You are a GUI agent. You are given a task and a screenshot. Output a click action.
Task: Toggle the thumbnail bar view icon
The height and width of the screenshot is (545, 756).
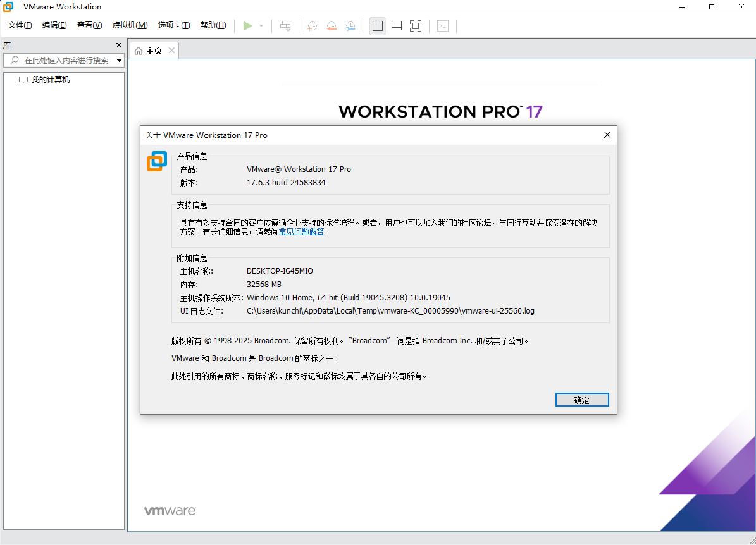(x=397, y=26)
